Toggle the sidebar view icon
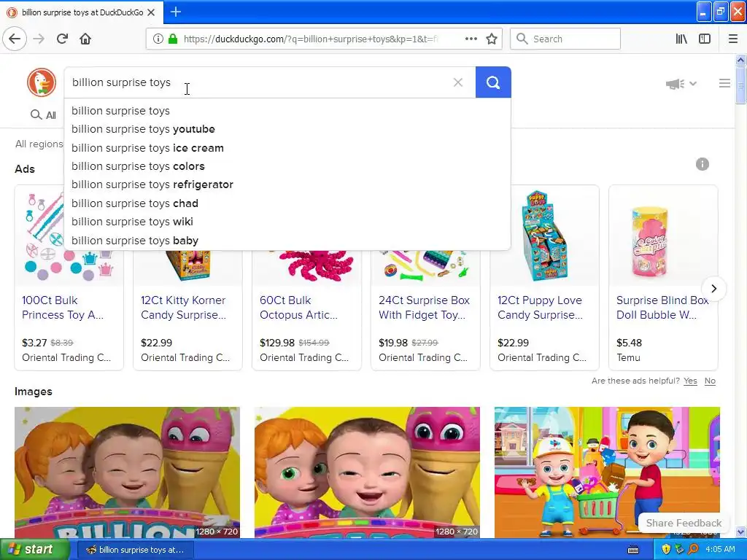This screenshot has height=560, width=747. [705, 39]
